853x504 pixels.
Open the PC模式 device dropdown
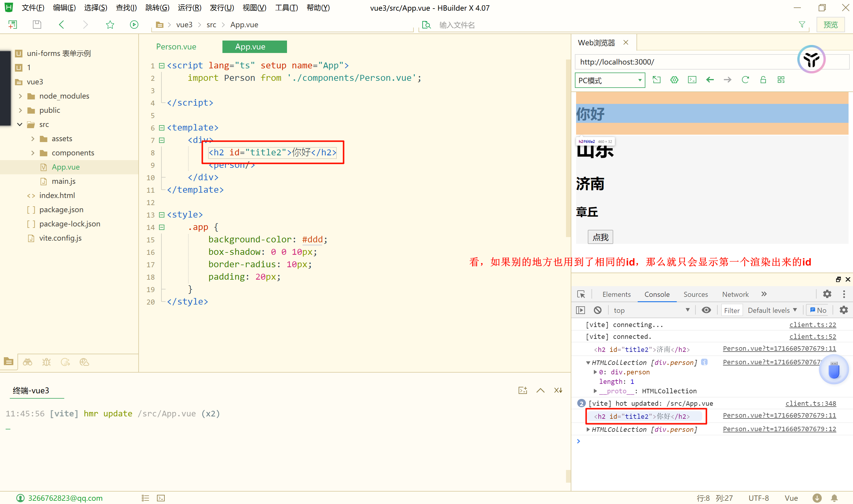pyautogui.click(x=610, y=80)
